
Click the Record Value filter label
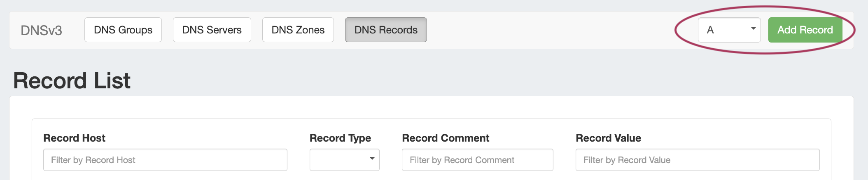coord(608,138)
